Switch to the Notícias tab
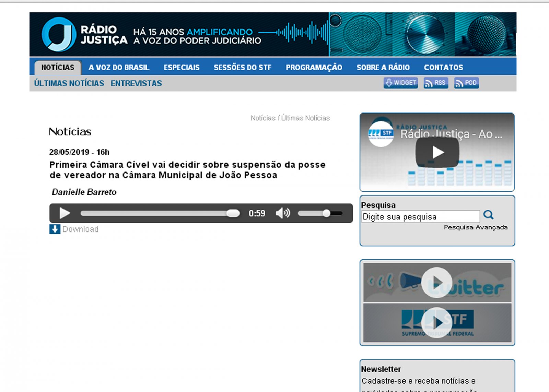 pos(58,68)
